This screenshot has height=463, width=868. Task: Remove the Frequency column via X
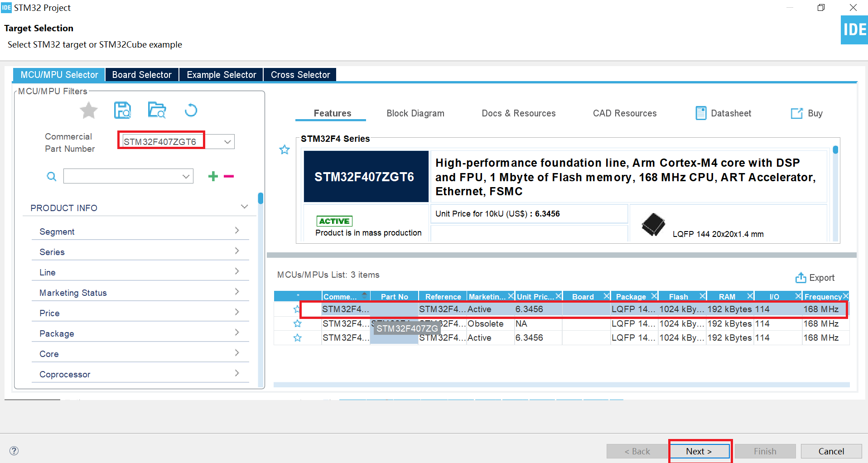pos(845,296)
